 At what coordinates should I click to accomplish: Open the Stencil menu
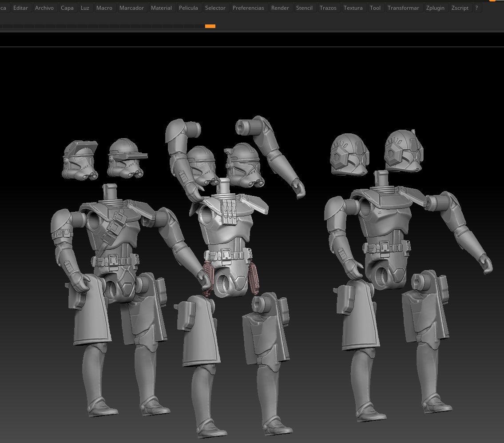point(304,8)
